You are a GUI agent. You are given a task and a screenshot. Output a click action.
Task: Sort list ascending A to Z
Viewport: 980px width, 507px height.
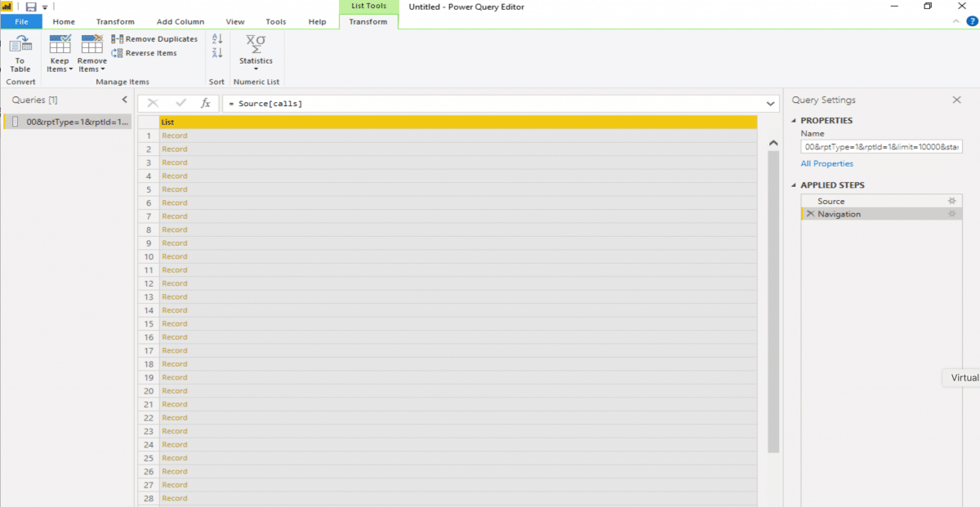tap(217, 39)
